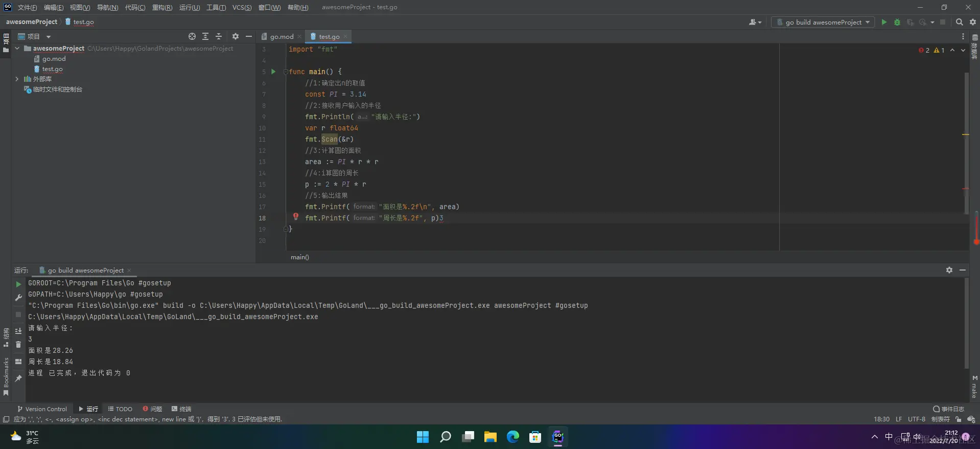Open the 重构 menu

click(x=162, y=7)
